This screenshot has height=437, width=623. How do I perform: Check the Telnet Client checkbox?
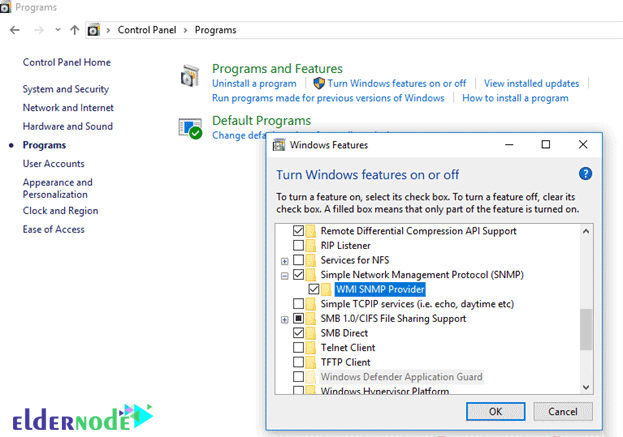point(298,348)
